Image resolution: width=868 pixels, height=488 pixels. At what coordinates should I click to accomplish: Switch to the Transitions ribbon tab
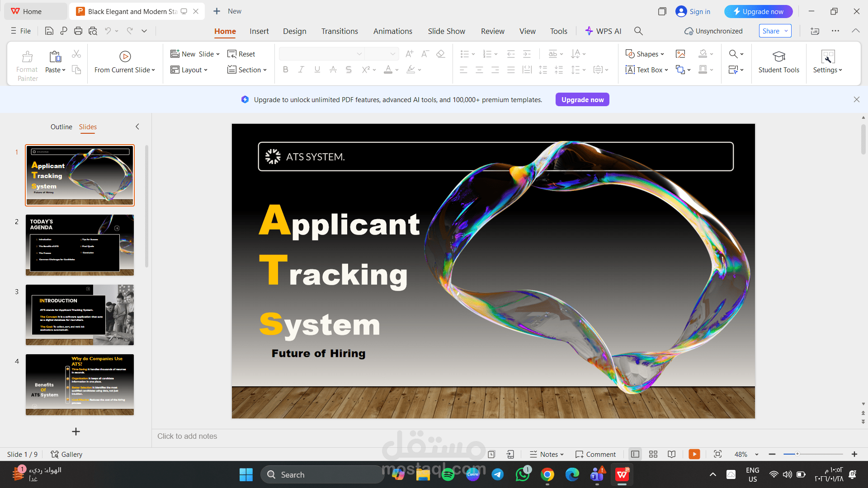[x=340, y=31]
